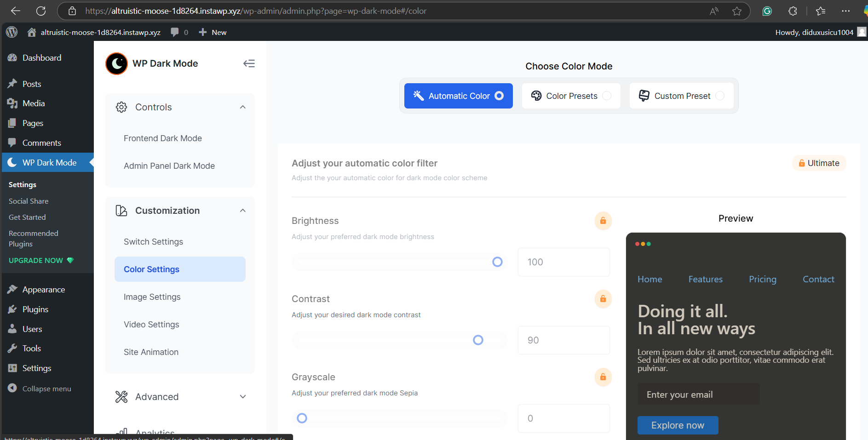Open Image Settings

152,297
